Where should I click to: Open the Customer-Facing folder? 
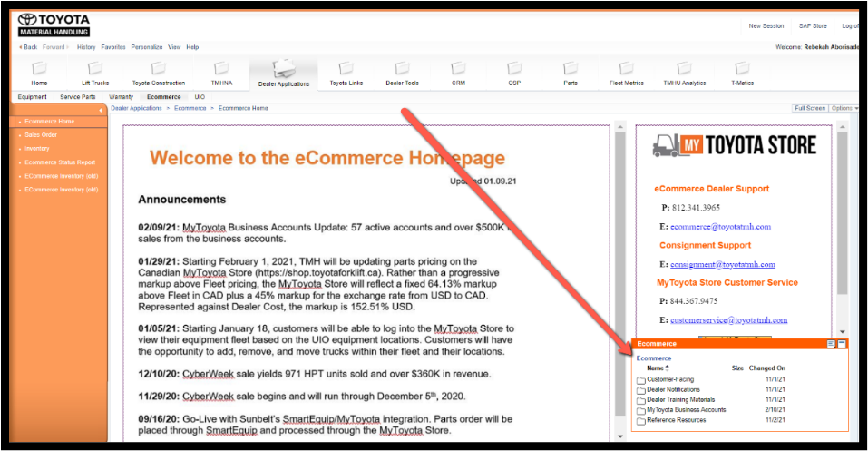[x=670, y=379]
